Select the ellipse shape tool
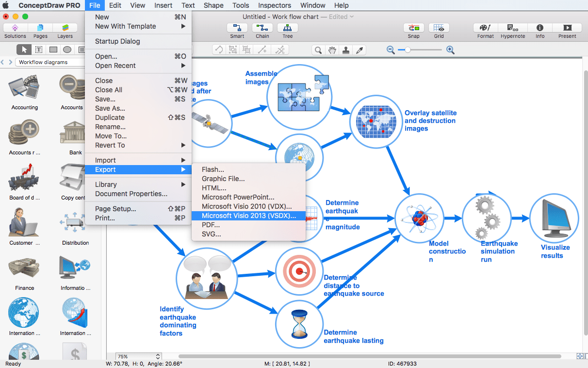The width and height of the screenshot is (588, 368). 67,50
